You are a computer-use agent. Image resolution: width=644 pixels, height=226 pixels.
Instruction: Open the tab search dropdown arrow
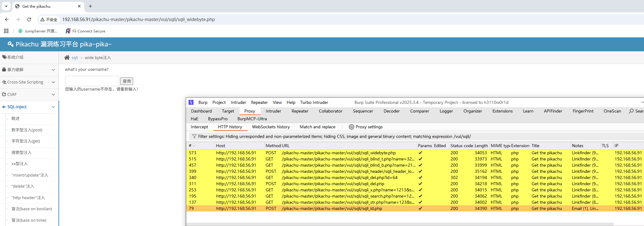click(6, 6)
